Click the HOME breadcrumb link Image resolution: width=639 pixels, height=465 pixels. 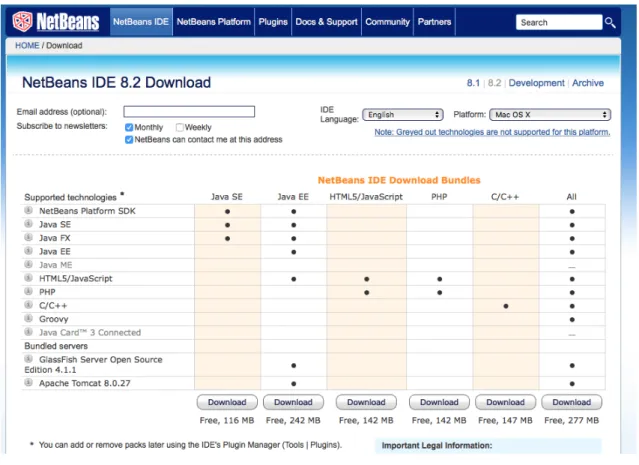click(x=27, y=46)
